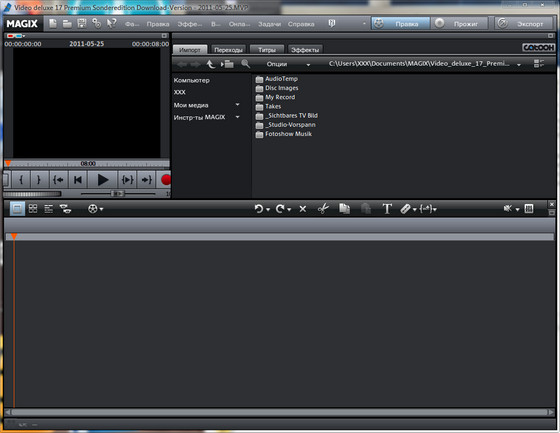Switch to the Переходы tab

[228, 50]
